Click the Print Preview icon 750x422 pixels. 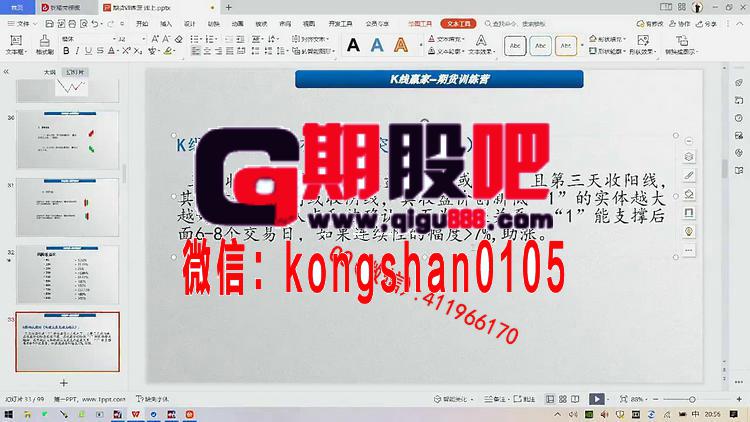click(x=84, y=23)
